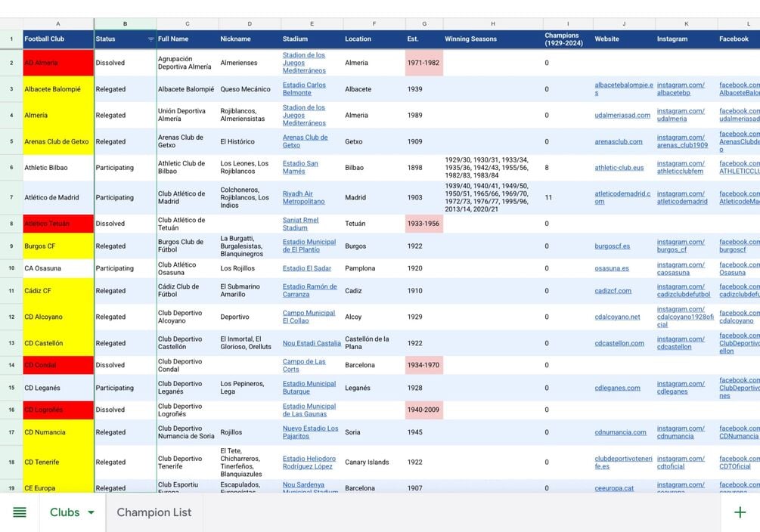760x532 pixels.
Task: Add a new sheet with plus icon
Action: pyautogui.click(x=740, y=512)
